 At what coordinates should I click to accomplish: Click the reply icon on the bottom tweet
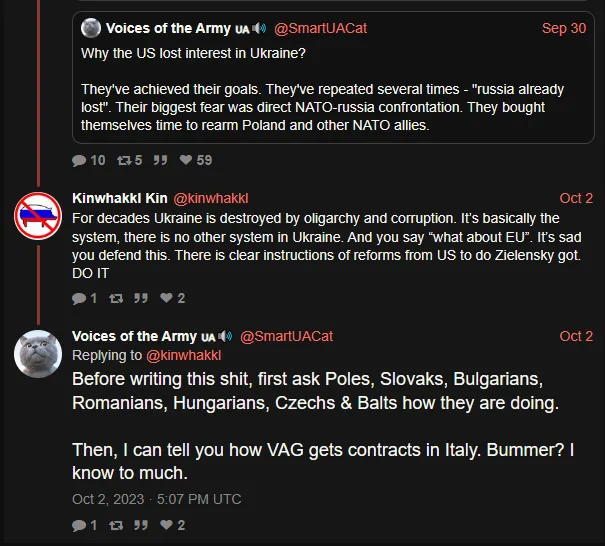79,525
